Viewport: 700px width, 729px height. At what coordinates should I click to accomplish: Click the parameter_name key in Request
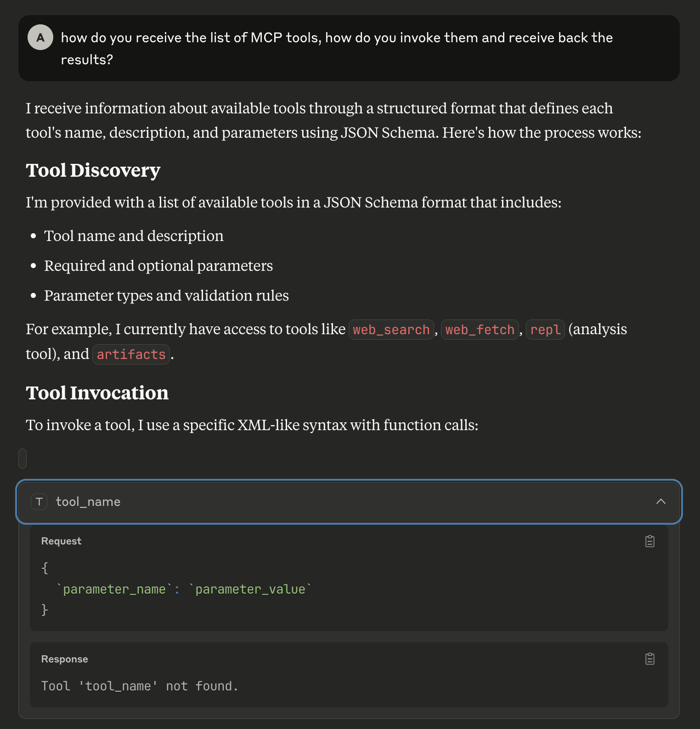tap(114, 589)
